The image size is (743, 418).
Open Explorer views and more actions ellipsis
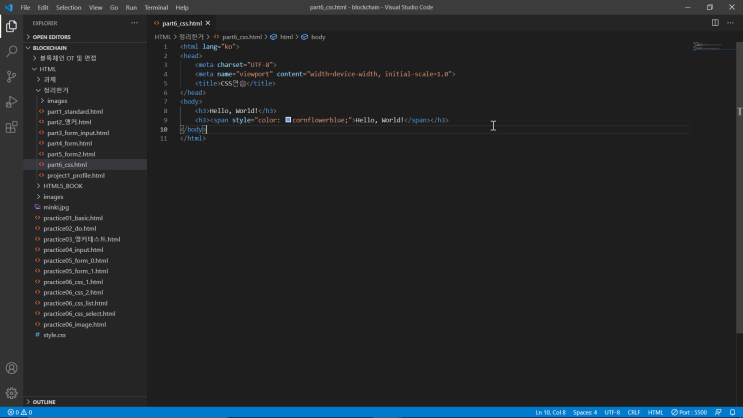135,23
